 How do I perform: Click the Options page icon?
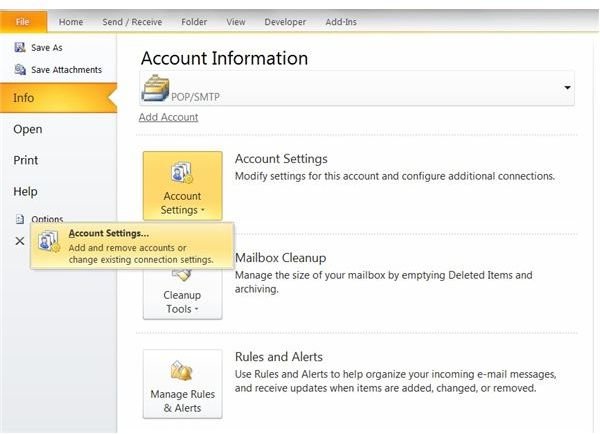click(20, 219)
